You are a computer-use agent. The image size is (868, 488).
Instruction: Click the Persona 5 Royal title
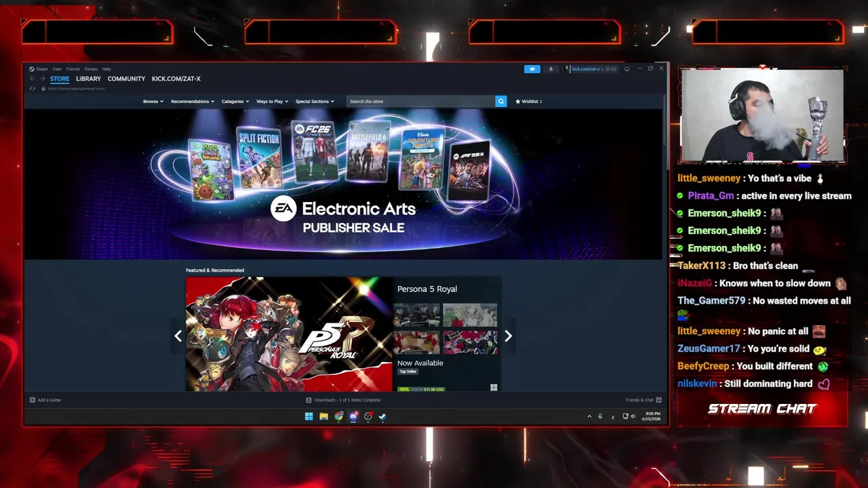point(427,289)
